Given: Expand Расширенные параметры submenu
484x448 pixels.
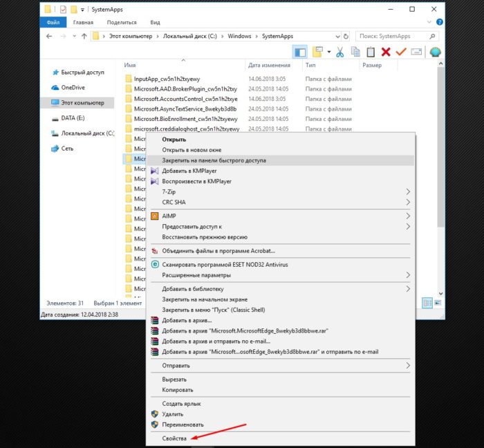Looking at the screenshot, I should [x=281, y=275].
